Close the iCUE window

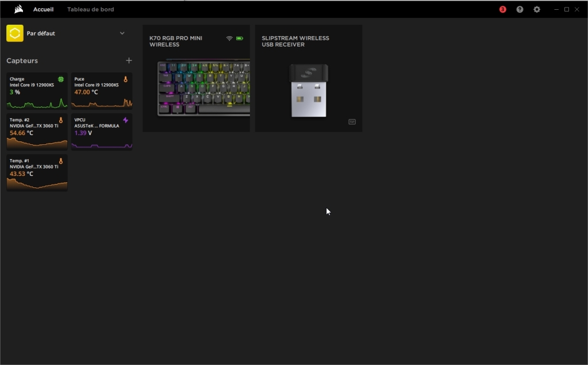(577, 9)
